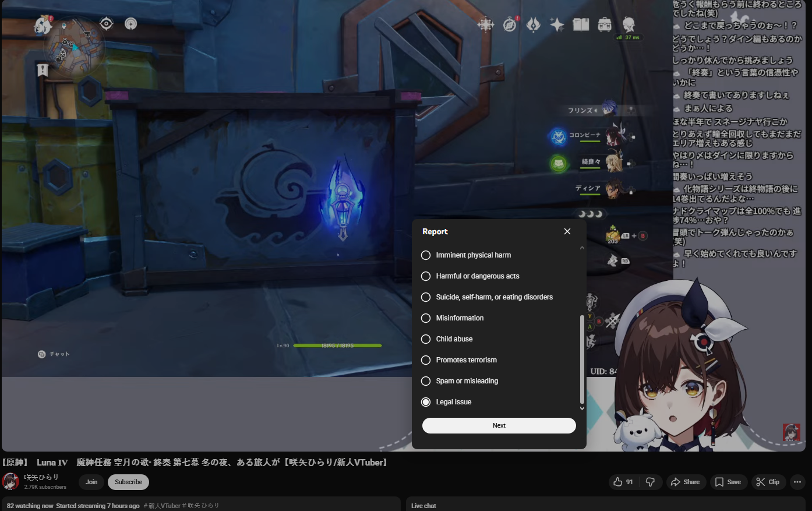Close the Report dialog
The image size is (812, 511).
[567, 231]
